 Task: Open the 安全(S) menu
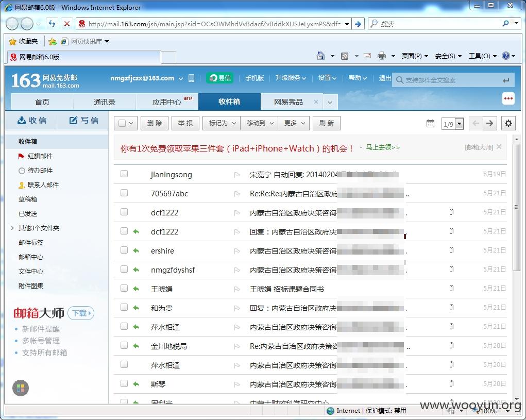(x=448, y=56)
